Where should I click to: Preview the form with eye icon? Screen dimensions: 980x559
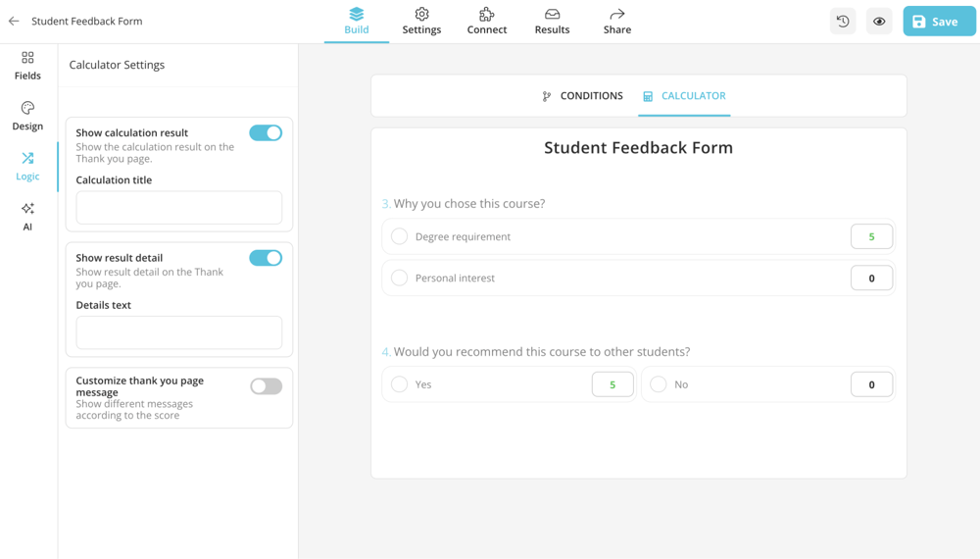[879, 22]
